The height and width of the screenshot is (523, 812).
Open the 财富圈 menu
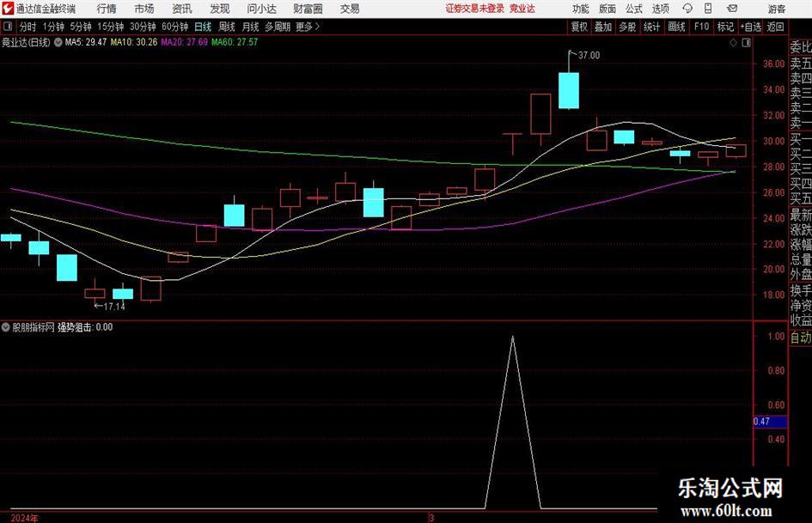click(x=308, y=9)
